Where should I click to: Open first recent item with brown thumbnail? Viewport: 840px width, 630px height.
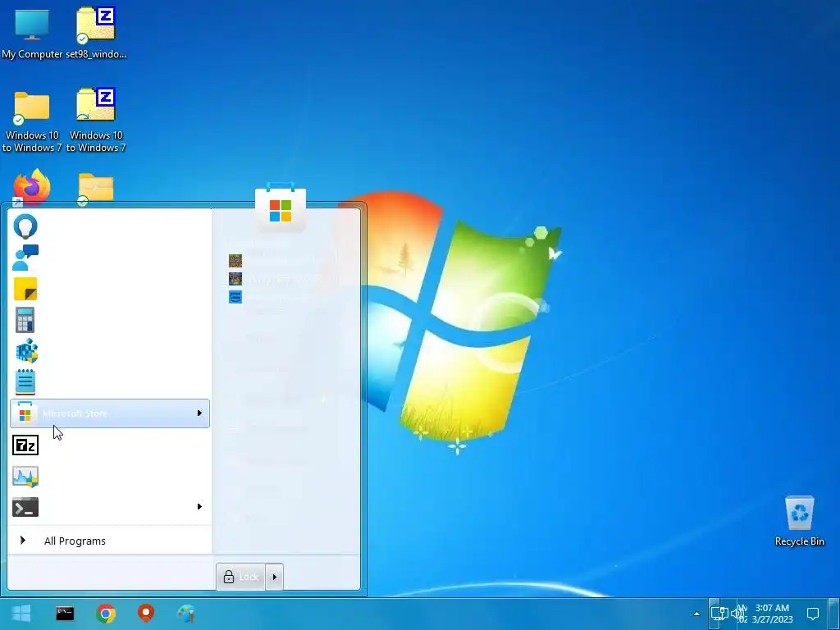pyautogui.click(x=235, y=261)
